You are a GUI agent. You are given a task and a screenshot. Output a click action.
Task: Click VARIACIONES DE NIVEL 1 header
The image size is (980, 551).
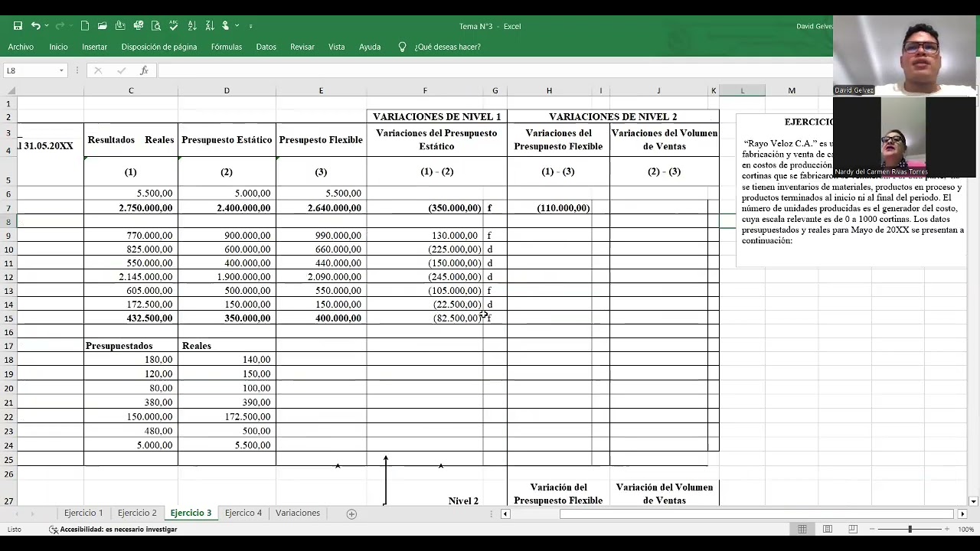click(x=436, y=117)
